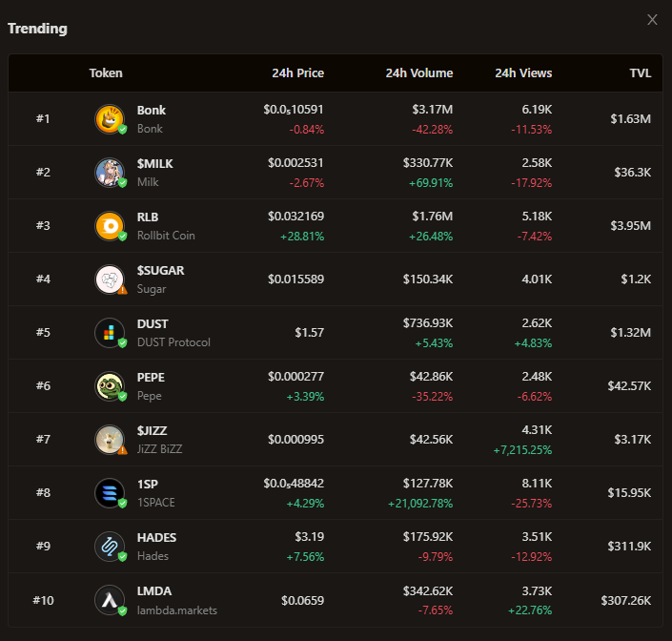Click Bonk volume '$3.17M'

pyautogui.click(x=433, y=110)
